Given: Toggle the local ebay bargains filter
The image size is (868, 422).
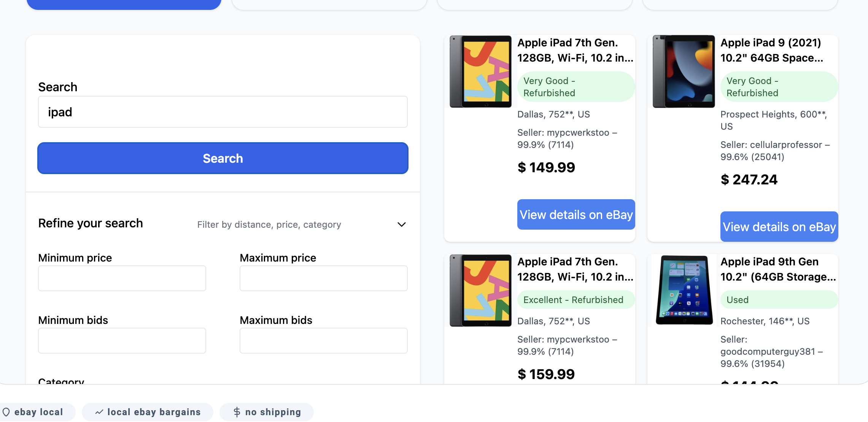Looking at the screenshot, I should [148, 412].
